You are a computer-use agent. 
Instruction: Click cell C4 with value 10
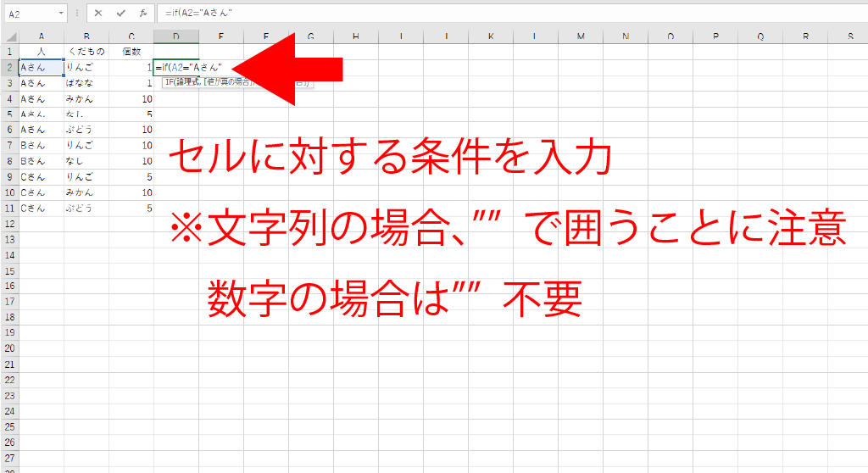pos(131,98)
